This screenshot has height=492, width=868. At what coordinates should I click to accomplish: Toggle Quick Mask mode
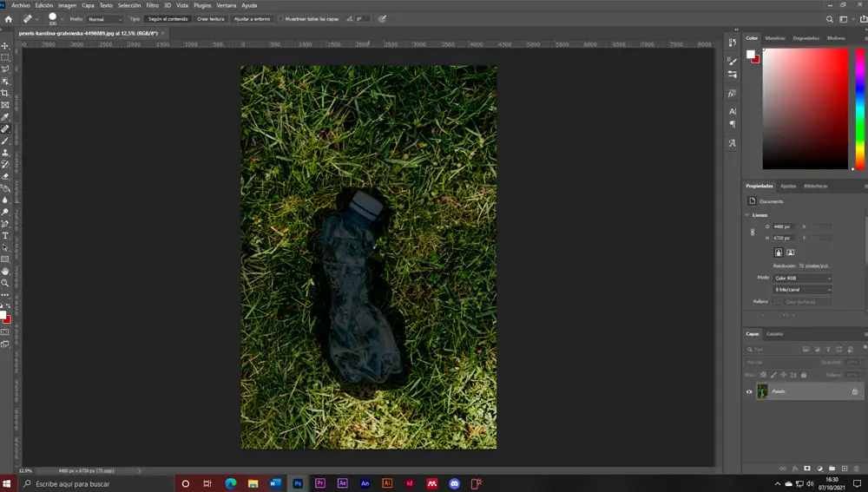(x=5, y=332)
